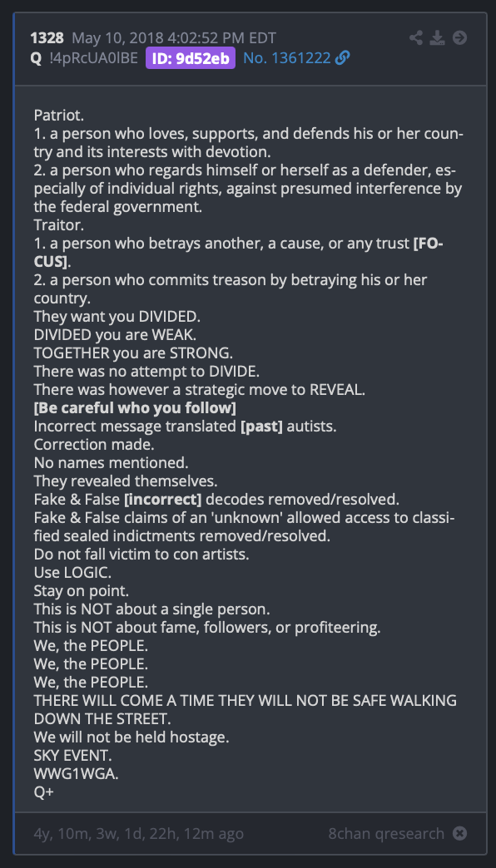Download the post using the download icon
Image resolution: width=496 pixels, height=868 pixels.
[438, 38]
